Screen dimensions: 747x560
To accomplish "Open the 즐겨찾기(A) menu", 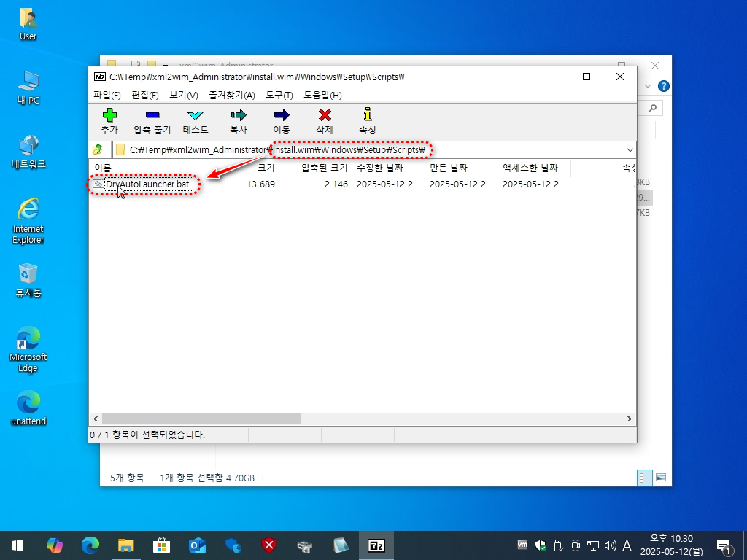I will [x=231, y=96].
